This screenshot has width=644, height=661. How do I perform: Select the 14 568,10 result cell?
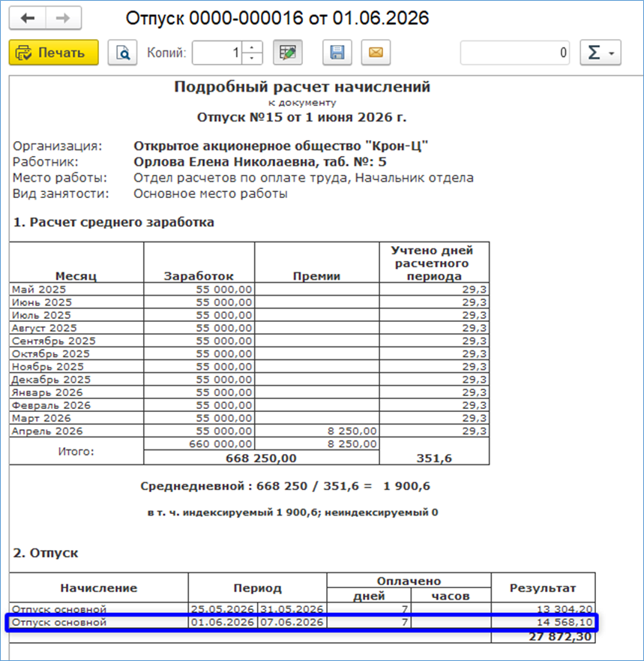543,622
